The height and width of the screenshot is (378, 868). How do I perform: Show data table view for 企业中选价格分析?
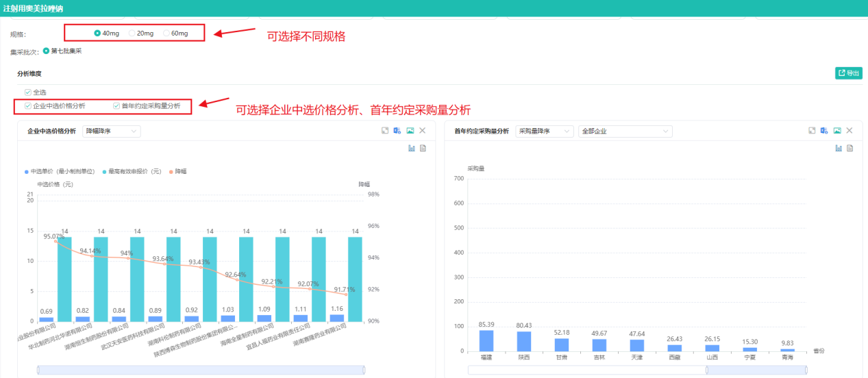(x=423, y=148)
